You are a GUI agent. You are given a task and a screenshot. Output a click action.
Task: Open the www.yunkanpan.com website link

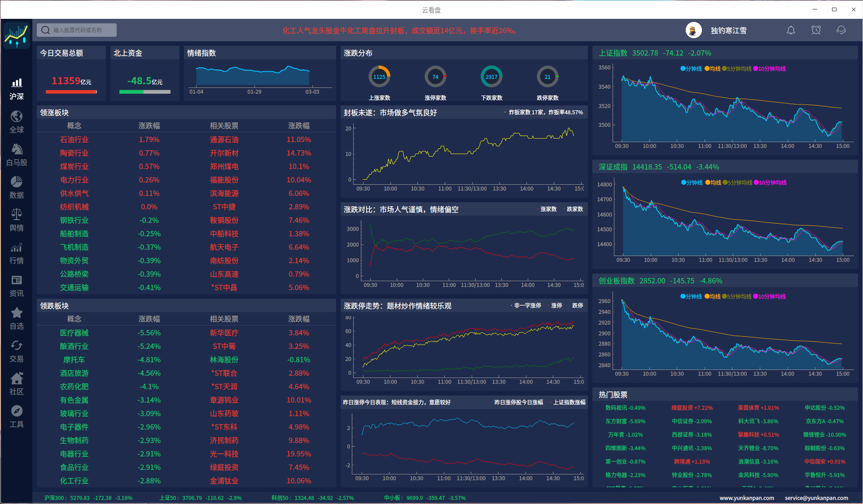(746, 498)
